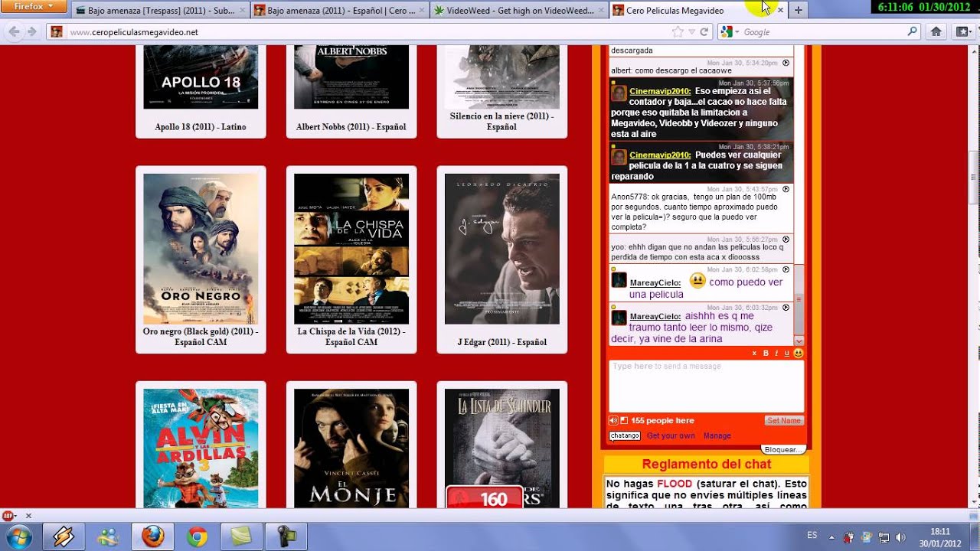Image resolution: width=980 pixels, height=551 pixels.
Task: Open Google Chrome from the taskbar
Action: click(x=197, y=537)
